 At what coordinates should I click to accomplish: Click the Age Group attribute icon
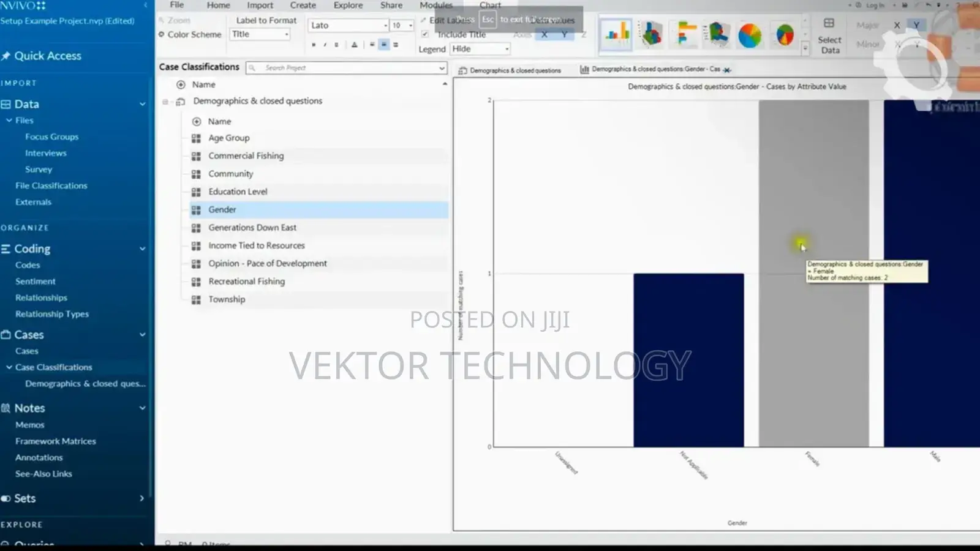(196, 138)
